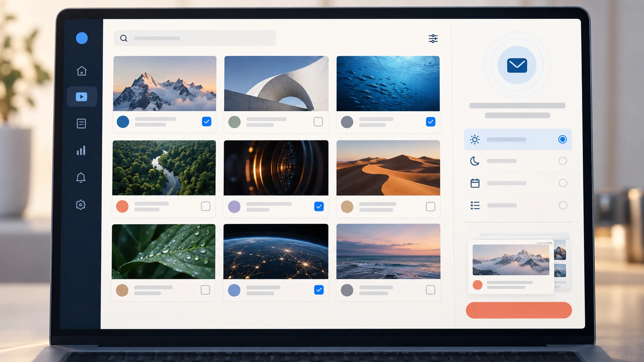Select the moon option radio button

[x=563, y=161]
